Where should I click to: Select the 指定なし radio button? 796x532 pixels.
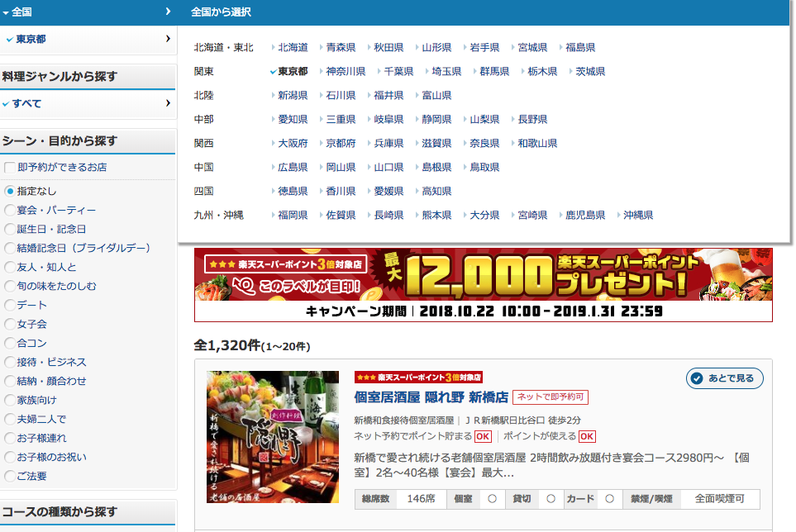click(x=10, y=191)
